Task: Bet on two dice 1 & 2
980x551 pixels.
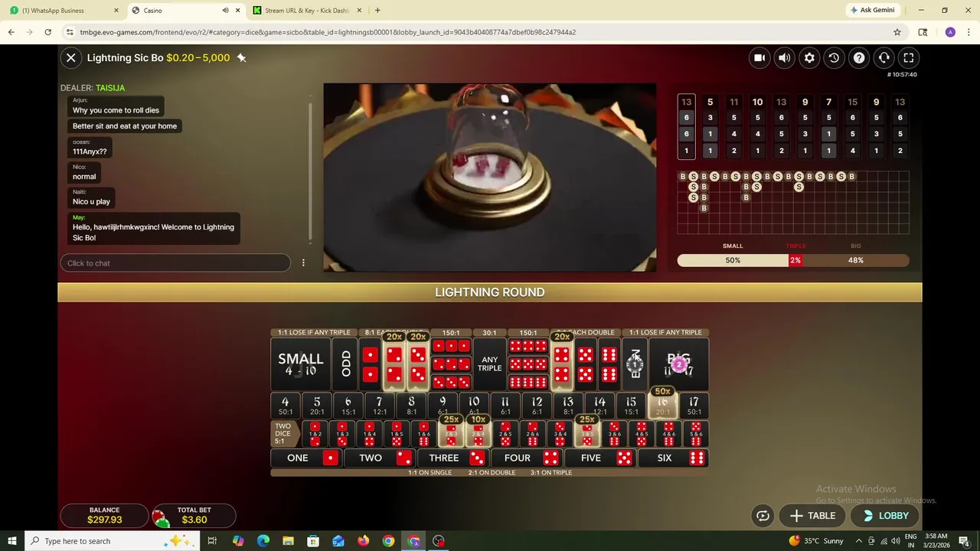Action: [315, 434]
